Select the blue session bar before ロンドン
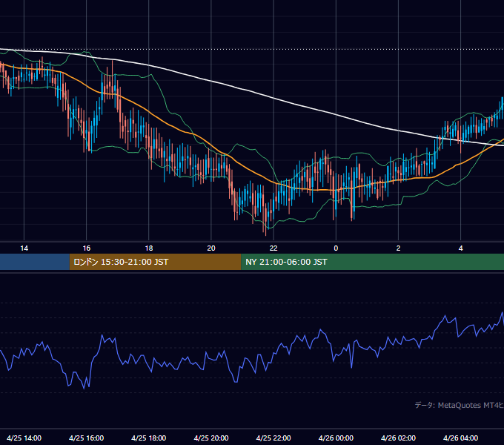504x445 pixels. 35,262
